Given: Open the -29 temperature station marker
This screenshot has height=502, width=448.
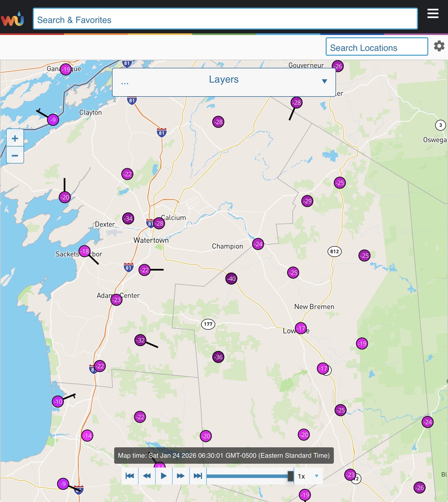Looking at the screenshot, I should (307, 201).
